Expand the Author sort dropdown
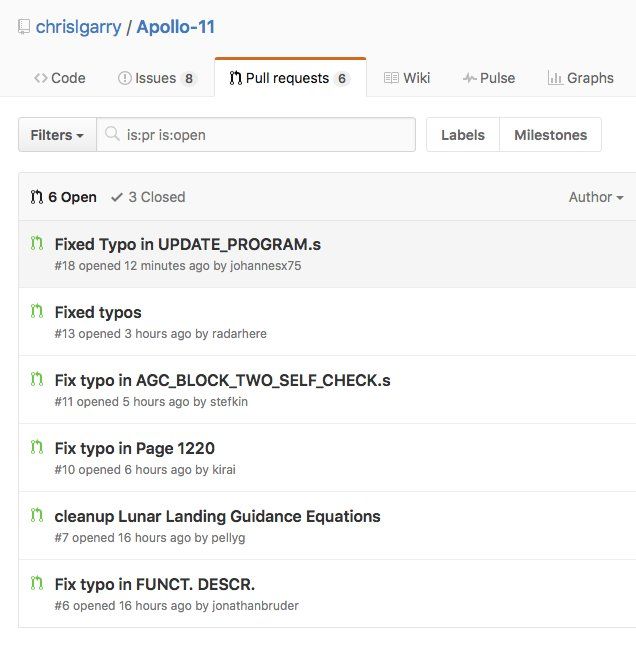636x645 pixels. 596,197
